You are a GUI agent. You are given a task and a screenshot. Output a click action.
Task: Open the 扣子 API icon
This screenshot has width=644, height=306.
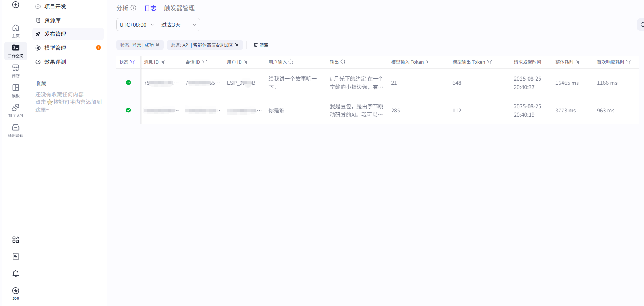pyautogui.click(x=16, y=111)
